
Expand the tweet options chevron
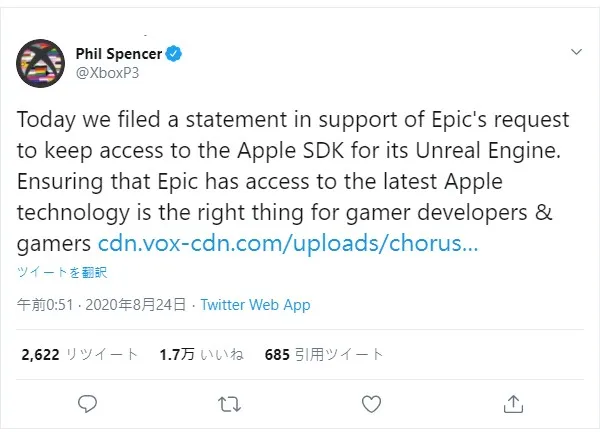[x=576, y=51]
